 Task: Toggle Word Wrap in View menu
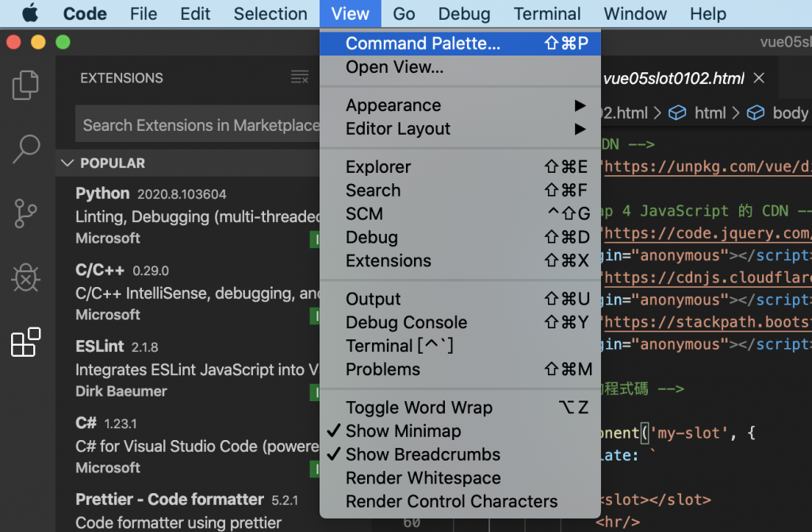click(419, 408)
